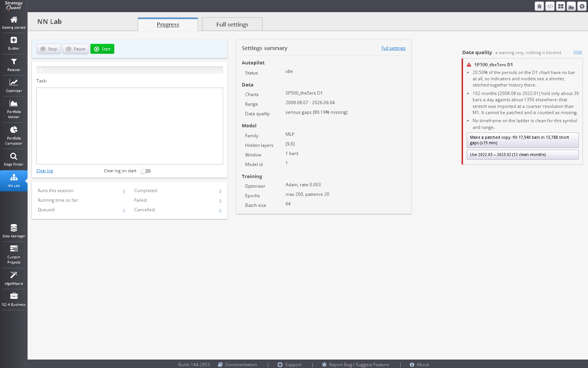The height and width of the screenshot is (368, 588).
Task: Open the Retester module
Action: [14, 65]
